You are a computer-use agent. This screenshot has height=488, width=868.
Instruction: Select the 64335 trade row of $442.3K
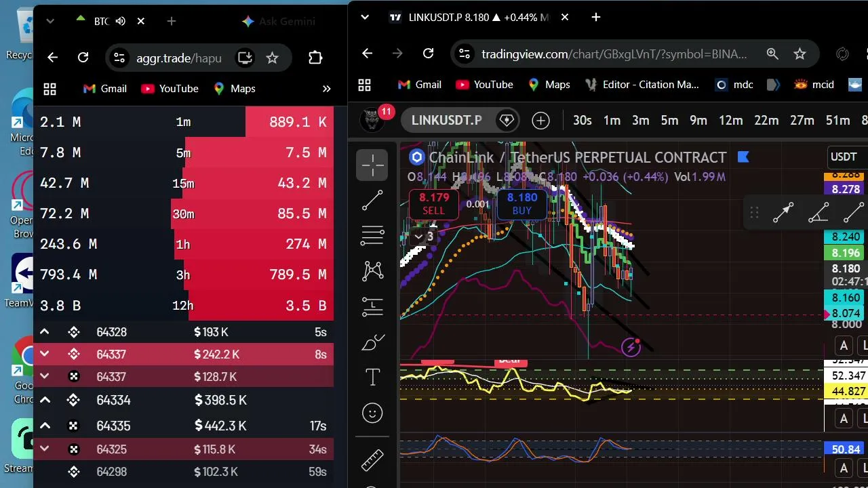(183, 426)
